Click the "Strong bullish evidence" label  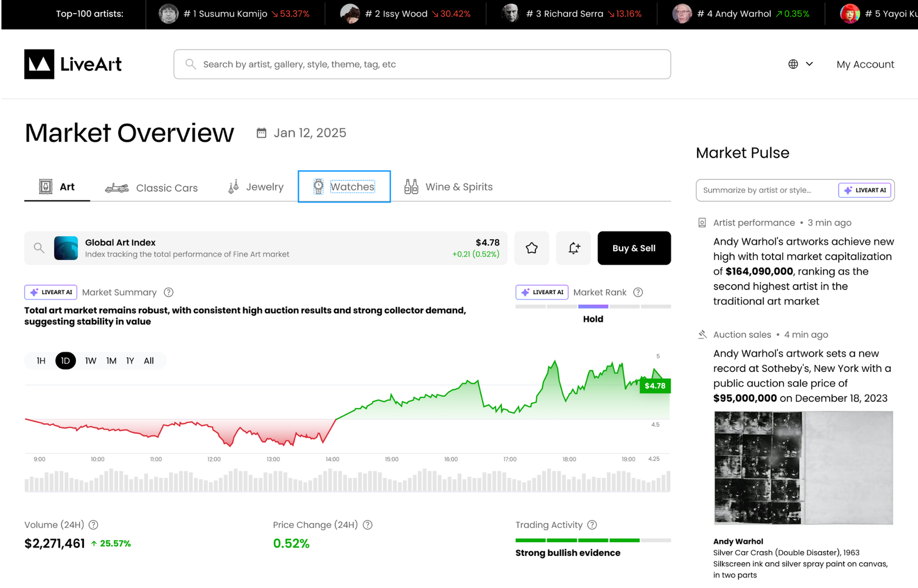pyautogui.click(x=568, y=553)
